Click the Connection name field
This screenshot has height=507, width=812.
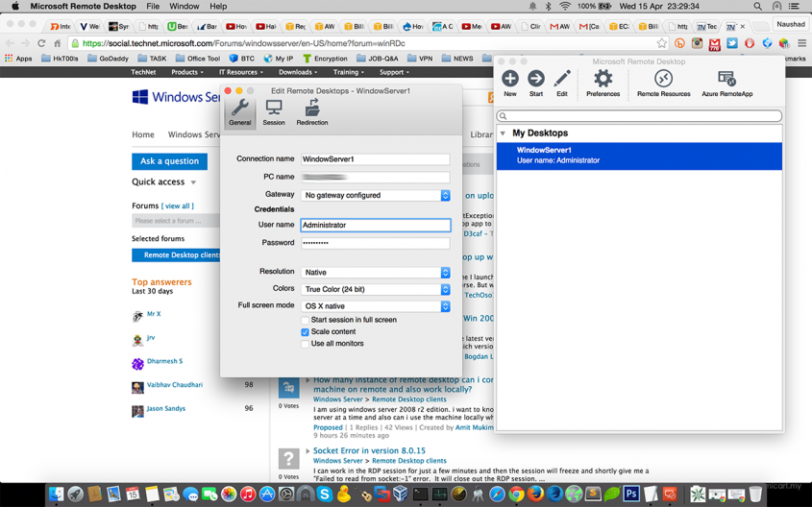(375, 159)
